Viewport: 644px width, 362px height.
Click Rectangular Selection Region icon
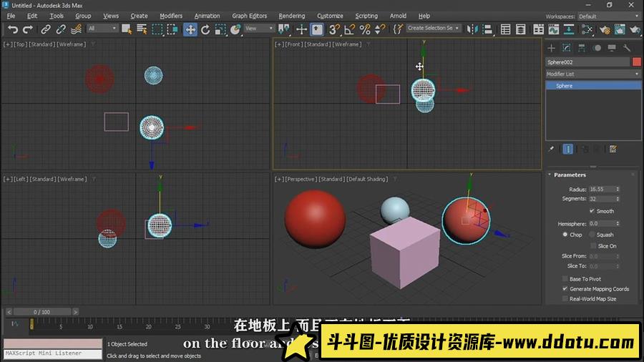(157, 29)
